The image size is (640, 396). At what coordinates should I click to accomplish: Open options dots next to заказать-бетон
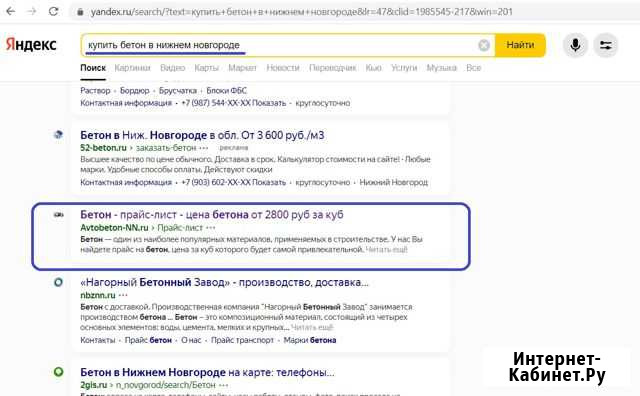pos(204,148)
